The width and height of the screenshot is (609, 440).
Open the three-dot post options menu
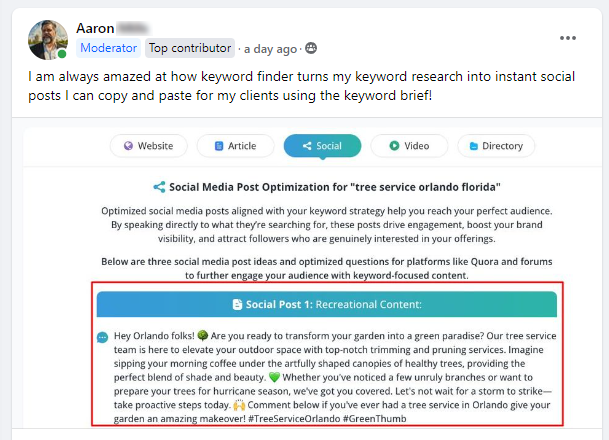(568, 38)
